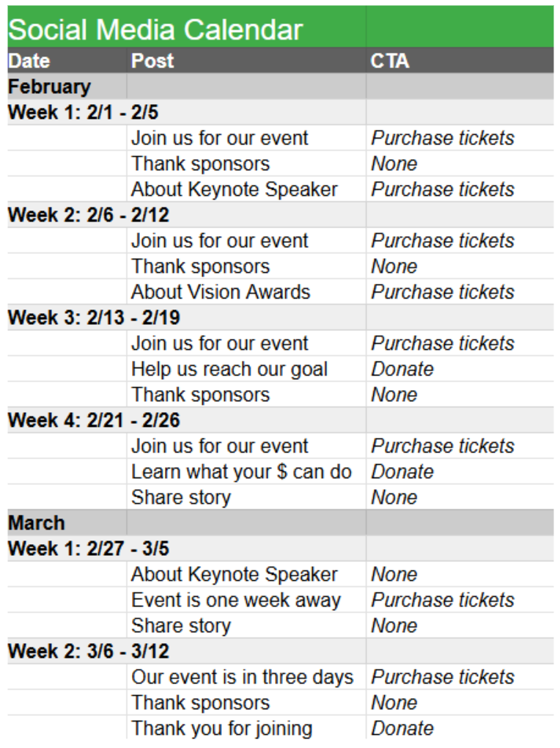Image resolution: width=560 pixels, height=748 pixels.
Task: Click the CTA column header
Action: [x=460, y=61]
